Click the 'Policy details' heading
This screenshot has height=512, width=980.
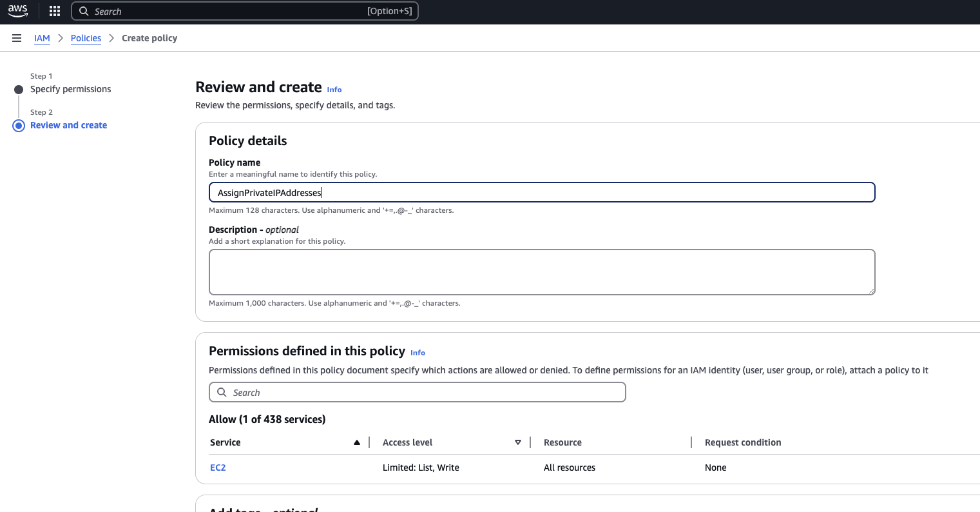click(x=248, y=141)
